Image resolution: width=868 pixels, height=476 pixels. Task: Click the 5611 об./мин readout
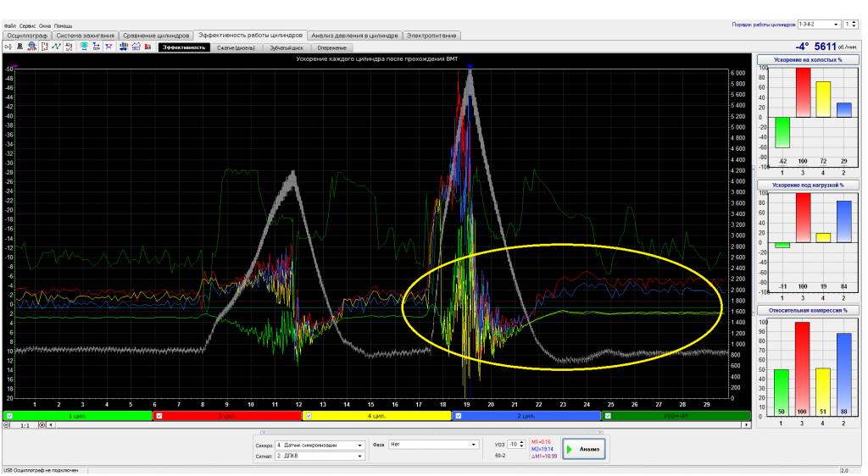[835, 47]
